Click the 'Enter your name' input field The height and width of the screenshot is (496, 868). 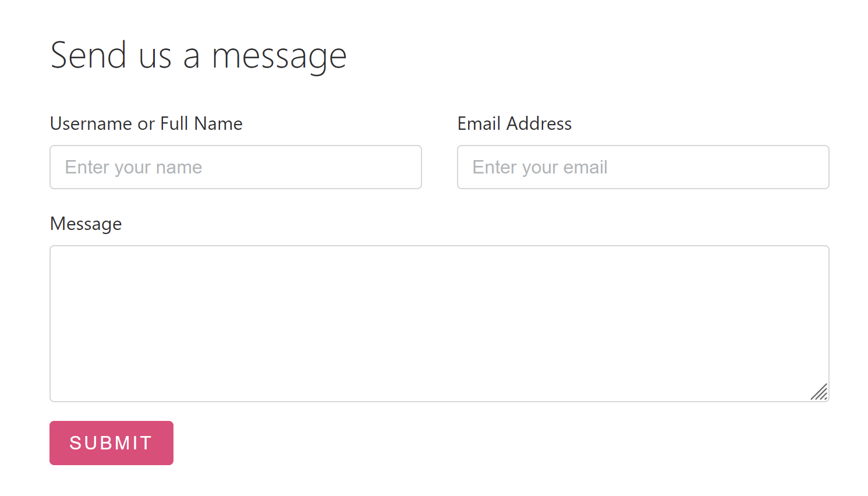coord(235,167)
